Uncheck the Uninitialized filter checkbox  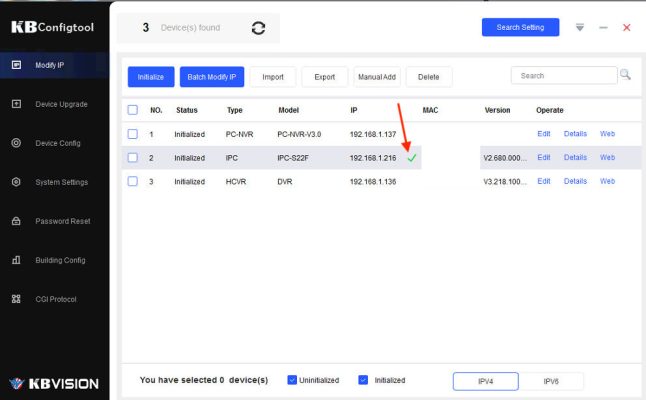[292, 380]
